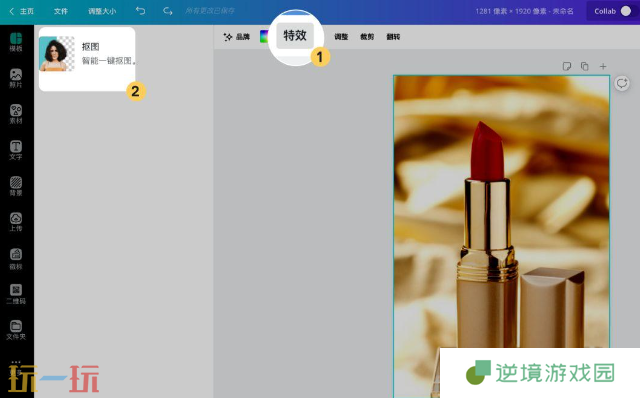Duplicate the current page

tap(584, 66)
